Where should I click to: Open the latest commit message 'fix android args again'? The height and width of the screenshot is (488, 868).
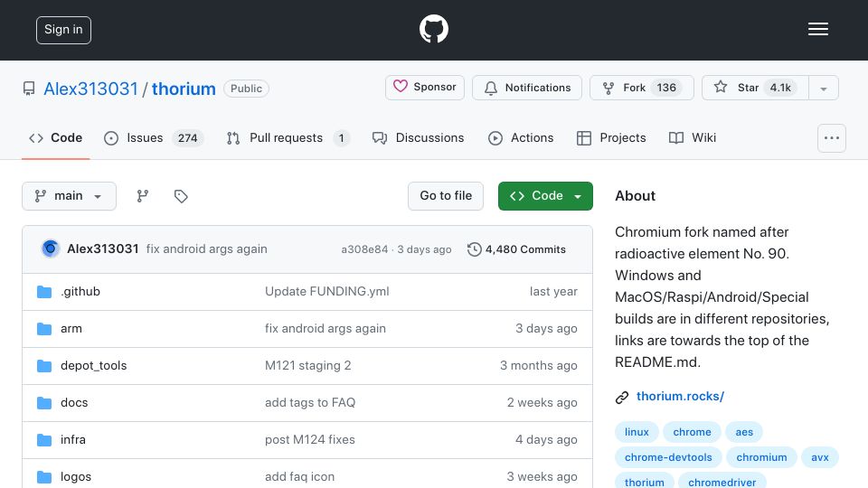(x=206, y=249)
